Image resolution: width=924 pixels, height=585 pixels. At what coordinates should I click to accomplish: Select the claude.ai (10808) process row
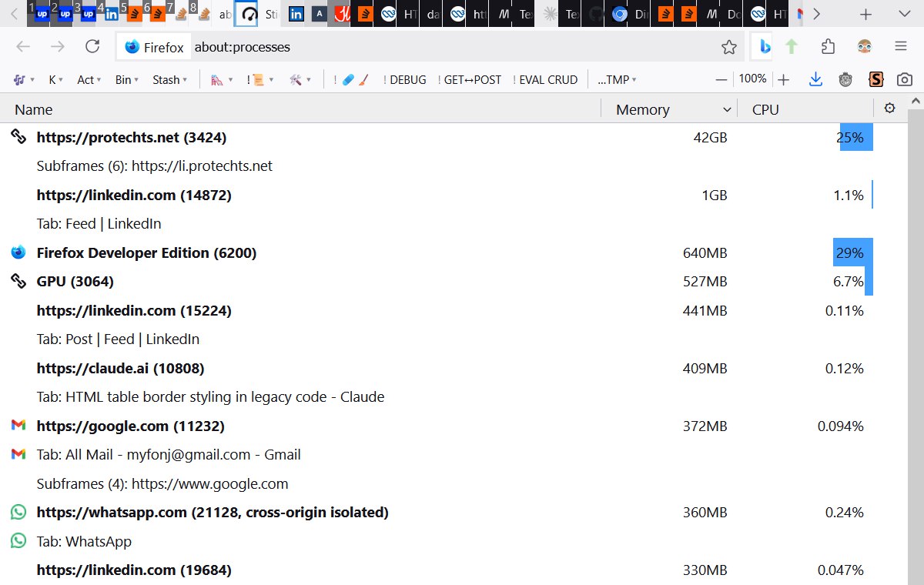pos(121,368)
